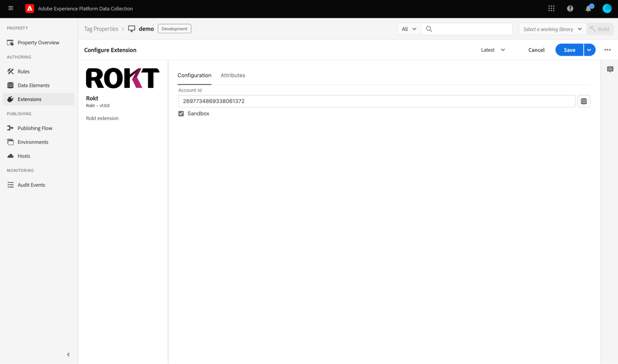Click the Configure Extension heading
This screenshot has height=364, width=618.
[x=110, y=50]
